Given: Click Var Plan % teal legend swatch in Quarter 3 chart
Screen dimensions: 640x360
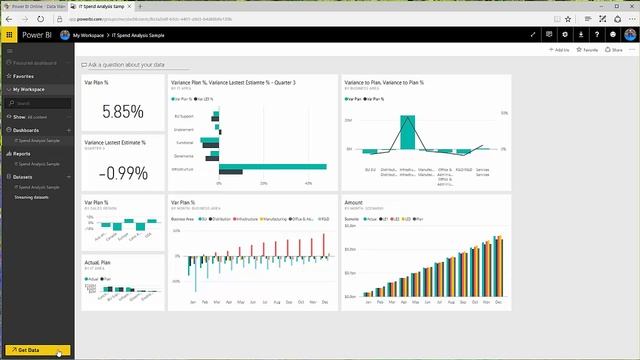Looking at the screenshot, I should pos(173,99).
